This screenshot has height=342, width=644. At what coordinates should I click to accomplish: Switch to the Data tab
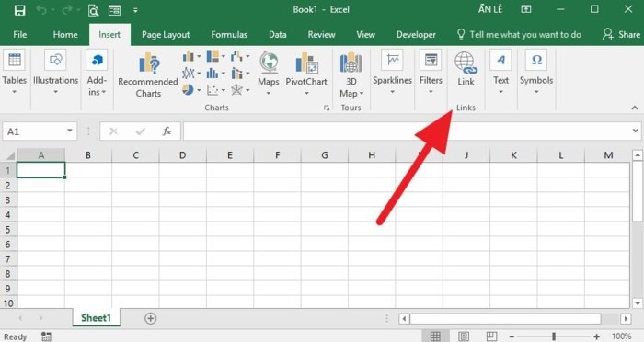click(278, 35)
